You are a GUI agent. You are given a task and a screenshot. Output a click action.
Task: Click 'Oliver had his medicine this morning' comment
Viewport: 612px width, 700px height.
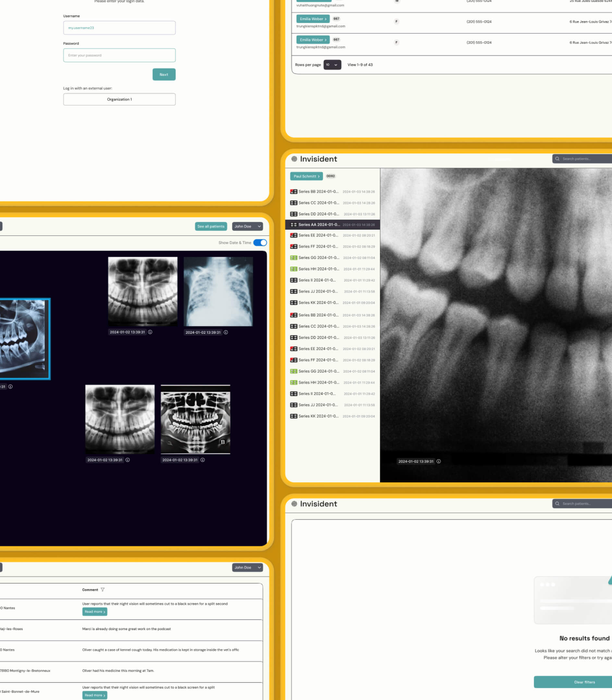pyautogui.click(x=118, y=671)
